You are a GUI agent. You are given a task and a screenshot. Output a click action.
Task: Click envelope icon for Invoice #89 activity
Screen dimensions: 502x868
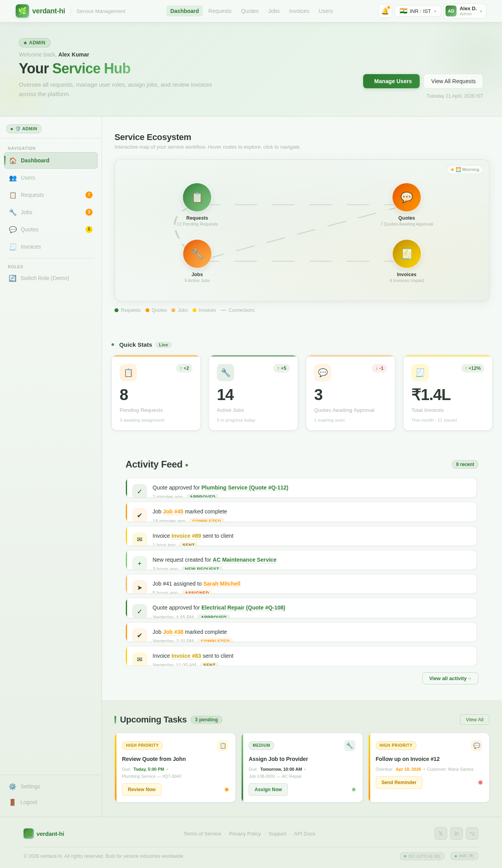pyautogui.click(x=140, y=539)
